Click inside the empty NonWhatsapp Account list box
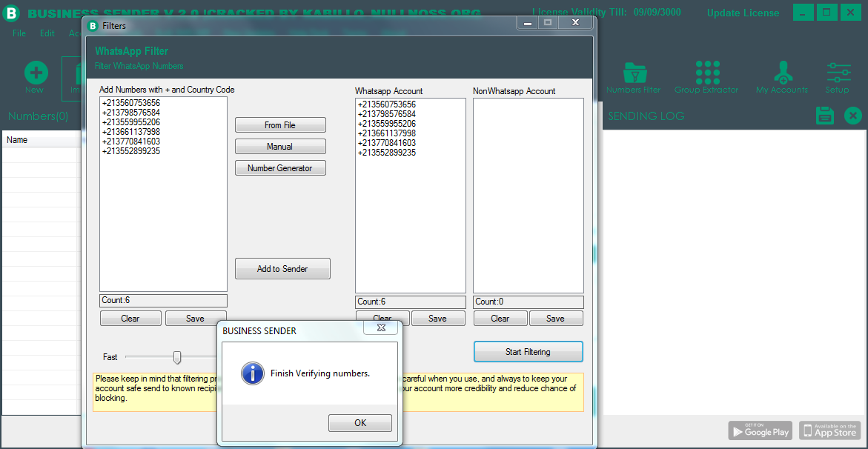The width and height of the screenshot is (868, 449). (528, 196)
